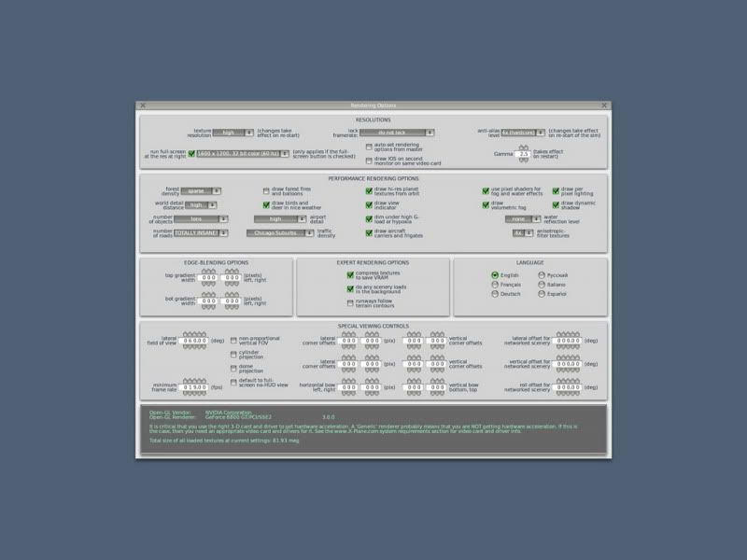Click the right top gradient width field
747x560 pixels.
point(232,277)
